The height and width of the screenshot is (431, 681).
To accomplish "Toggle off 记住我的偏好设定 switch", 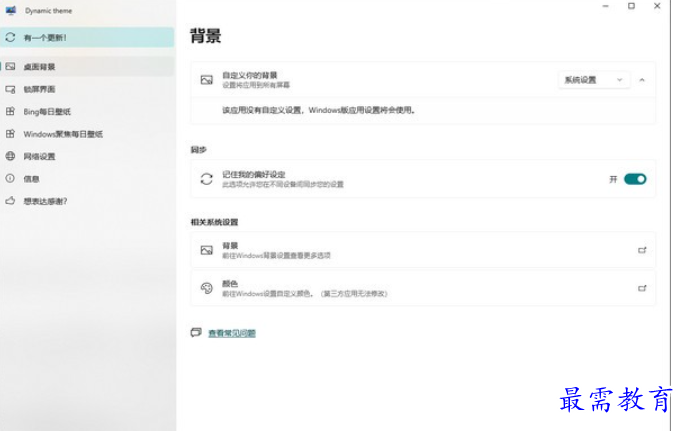I will pos(635,179).
